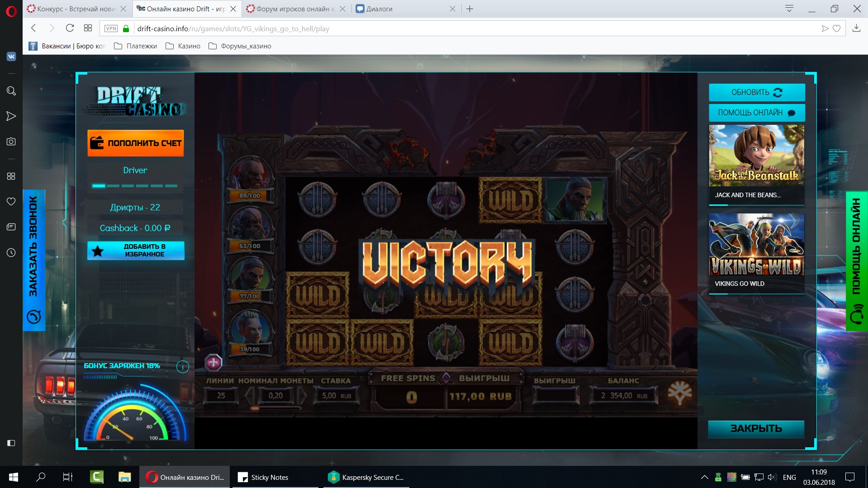Open a new browser tab
The width and height of the screenshot is (868, 488).
470,9
